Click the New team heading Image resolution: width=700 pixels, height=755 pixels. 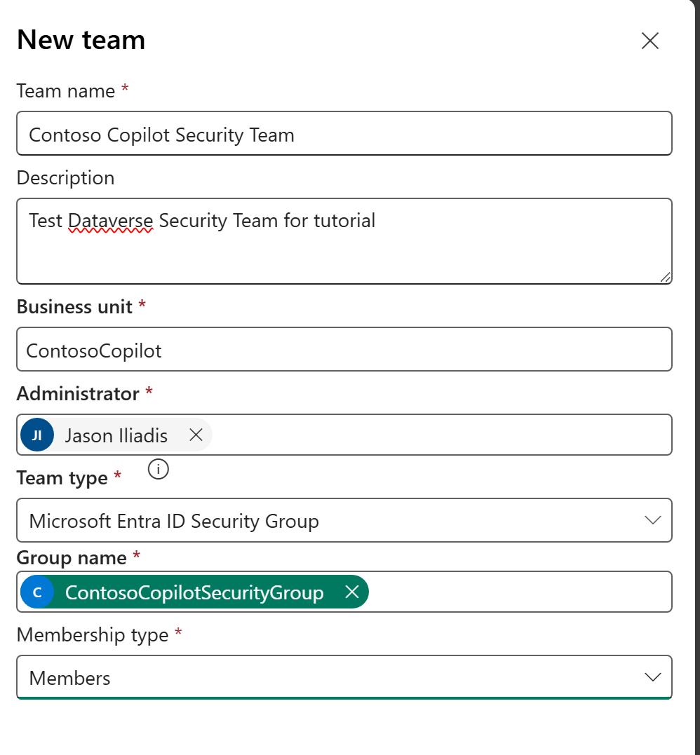81,40
